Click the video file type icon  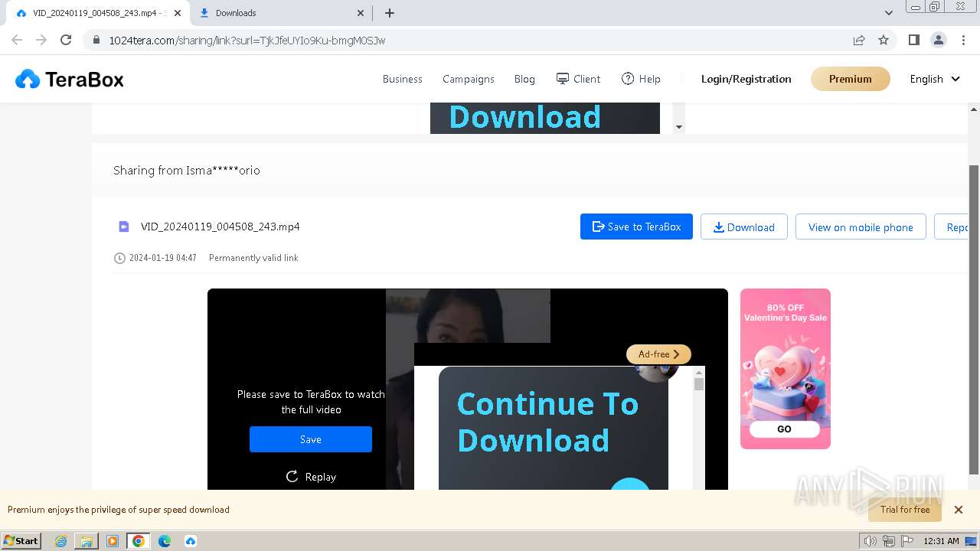124,227
